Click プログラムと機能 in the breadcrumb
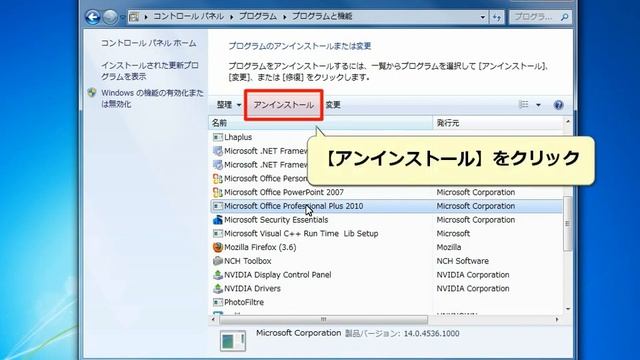 coord(322,17)
